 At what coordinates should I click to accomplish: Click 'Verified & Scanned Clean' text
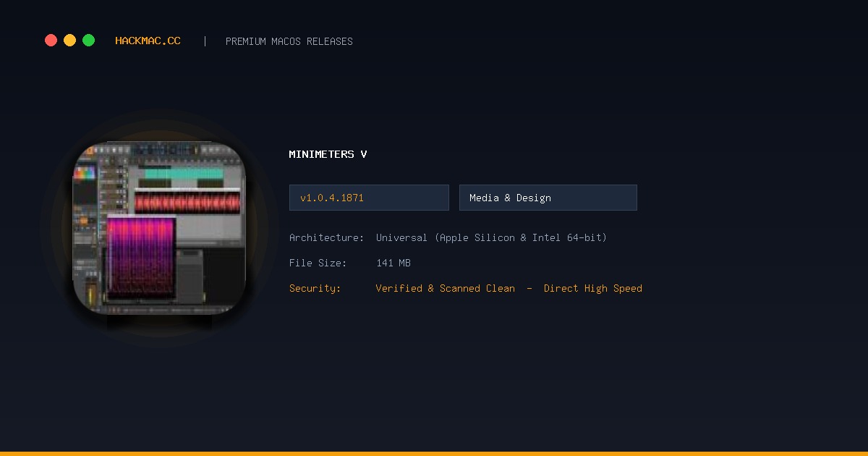(x=446, y=288)
